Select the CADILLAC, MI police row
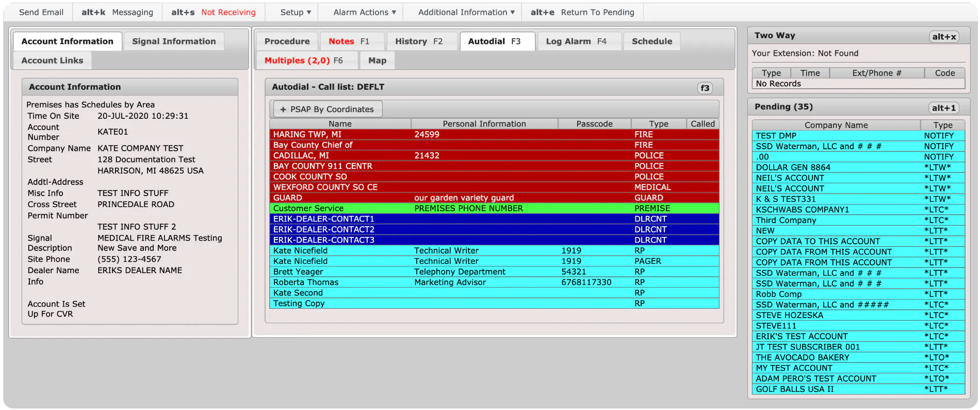The image size is (980, 410). 494,155
